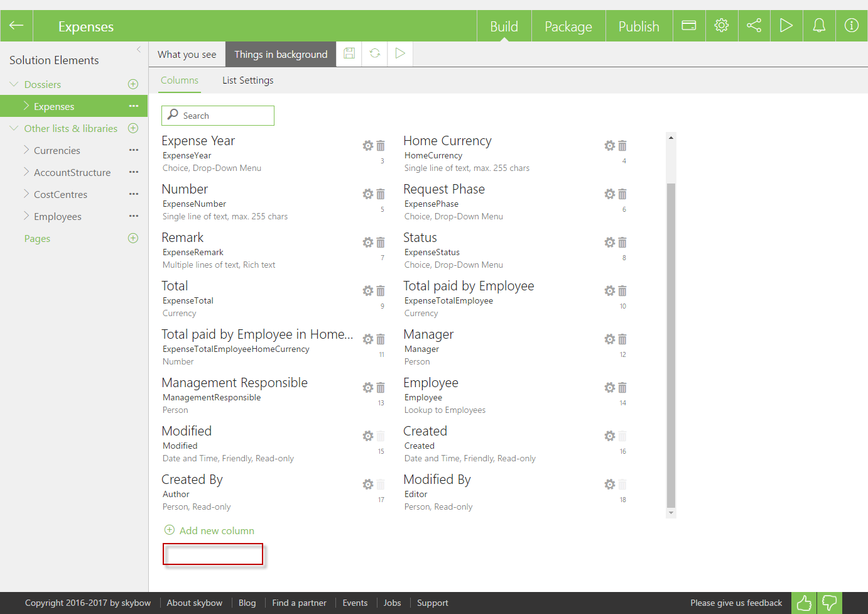Delete the Home Currency column via trash icon
The height and width of the screenshot is (614, 868).
click(622, 146)
